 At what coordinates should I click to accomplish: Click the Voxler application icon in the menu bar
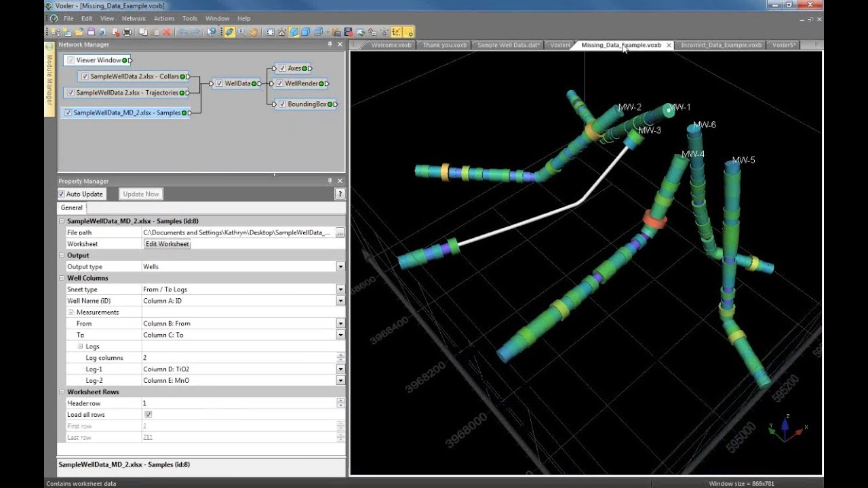click(54, 18)
